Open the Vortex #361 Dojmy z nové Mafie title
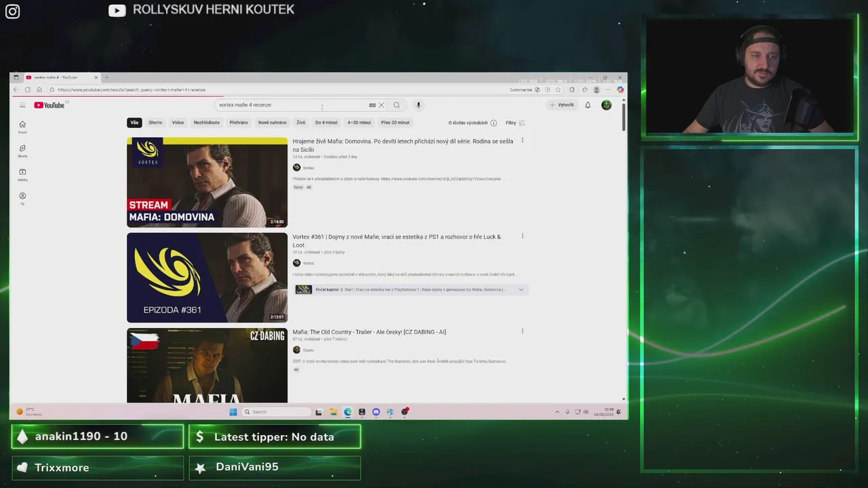This screenshot has height=488, width=868. [x=397, y=241]
